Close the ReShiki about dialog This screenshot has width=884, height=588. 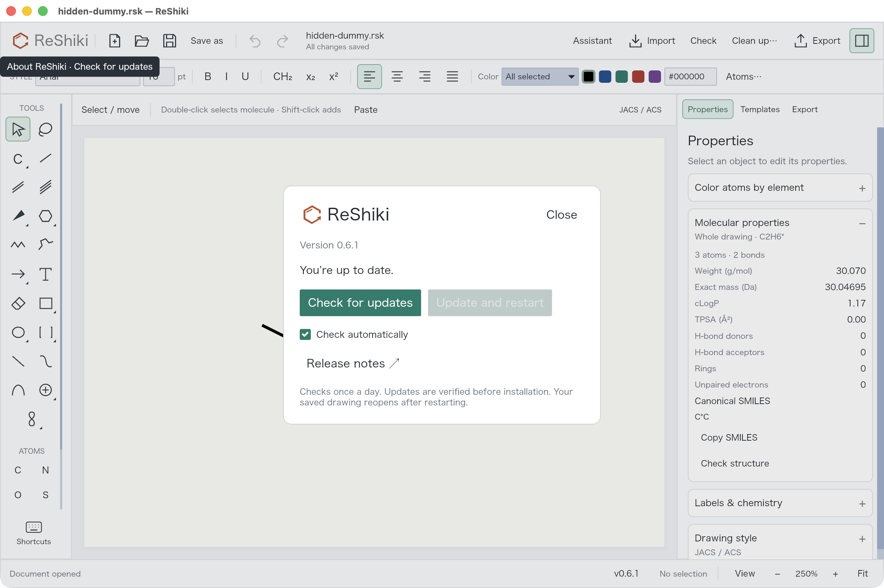pos(561,215)
